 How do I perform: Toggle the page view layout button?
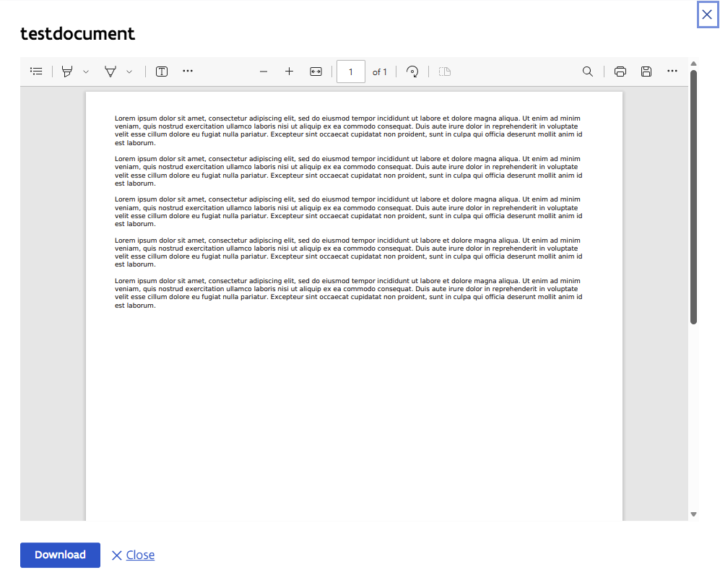point(445,72)
